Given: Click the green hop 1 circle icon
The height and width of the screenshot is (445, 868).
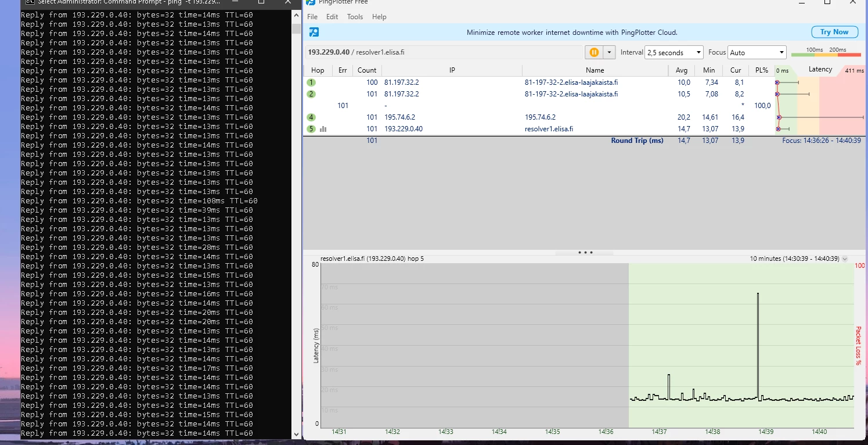Looking at the screenshot, I should click(312, 82).
